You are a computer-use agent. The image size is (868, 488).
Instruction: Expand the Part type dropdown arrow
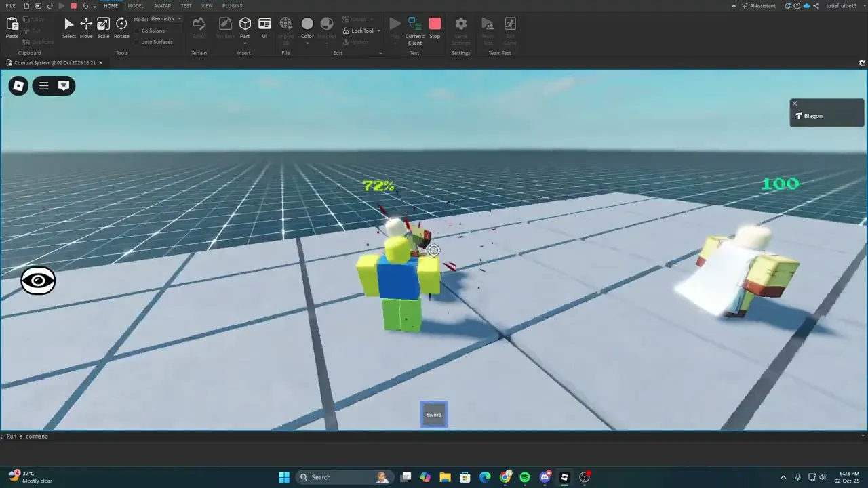[x=245, y=43]
